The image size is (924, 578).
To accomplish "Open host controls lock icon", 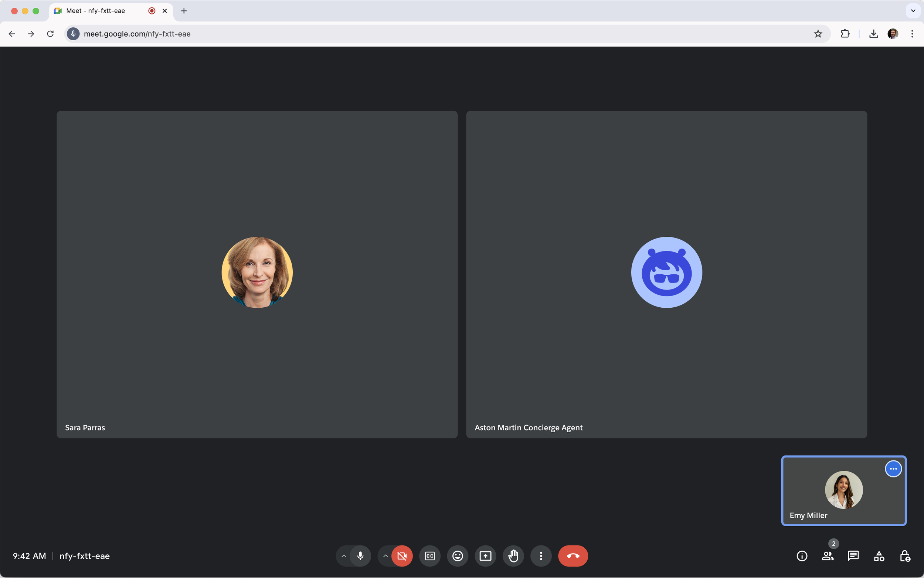I will coord(904,556).
